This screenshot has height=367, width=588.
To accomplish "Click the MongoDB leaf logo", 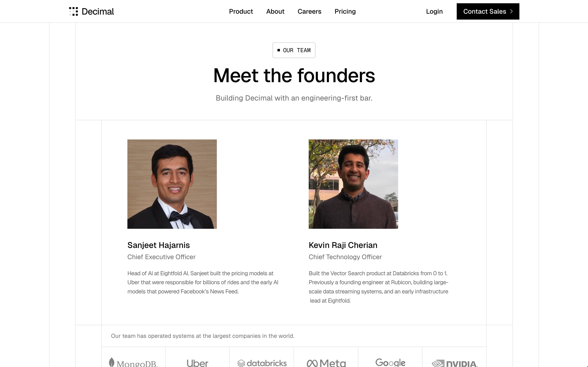I will point(112,362).
